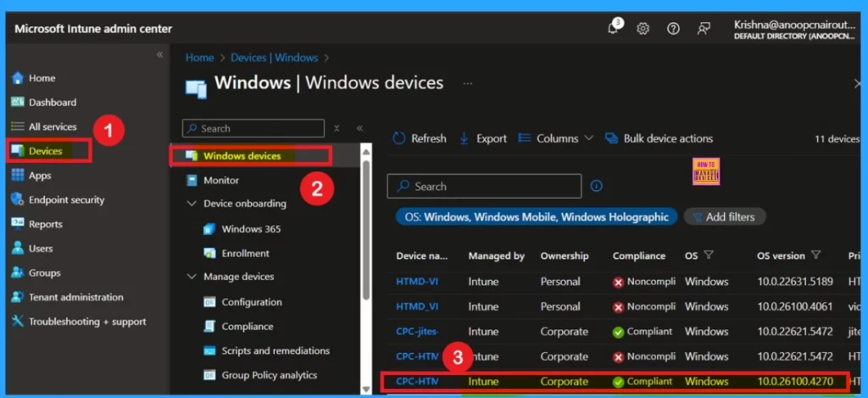Click the Endpoint security shield icon
This screenshot has width=868, height=398.
tap(18, 199)
